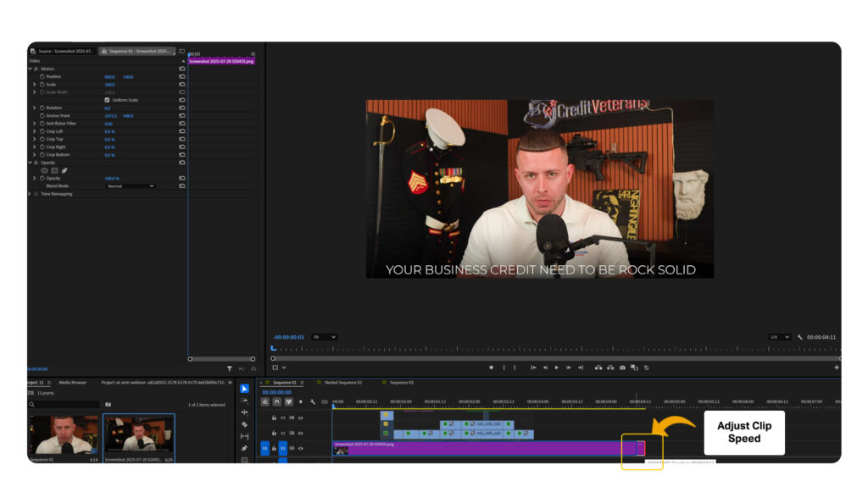Reset the Scale parameter
This screenshot has height=498, width=868.
181,84
